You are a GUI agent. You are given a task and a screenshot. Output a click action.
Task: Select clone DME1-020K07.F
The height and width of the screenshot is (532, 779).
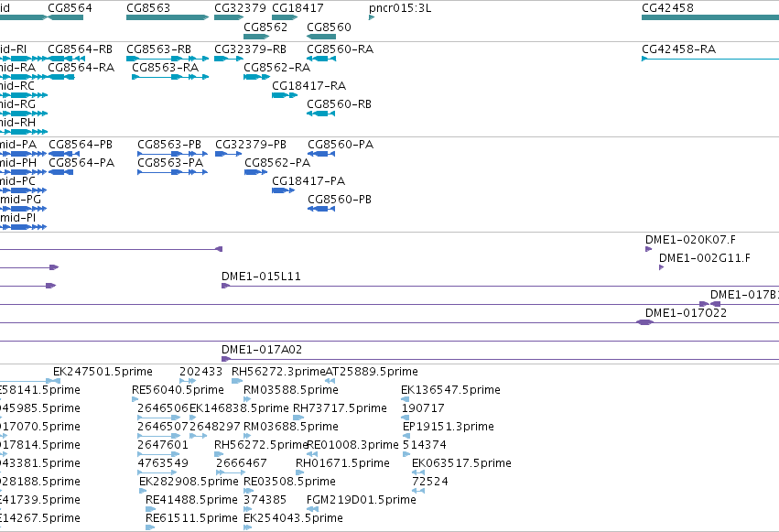click(x=648, y=249)
